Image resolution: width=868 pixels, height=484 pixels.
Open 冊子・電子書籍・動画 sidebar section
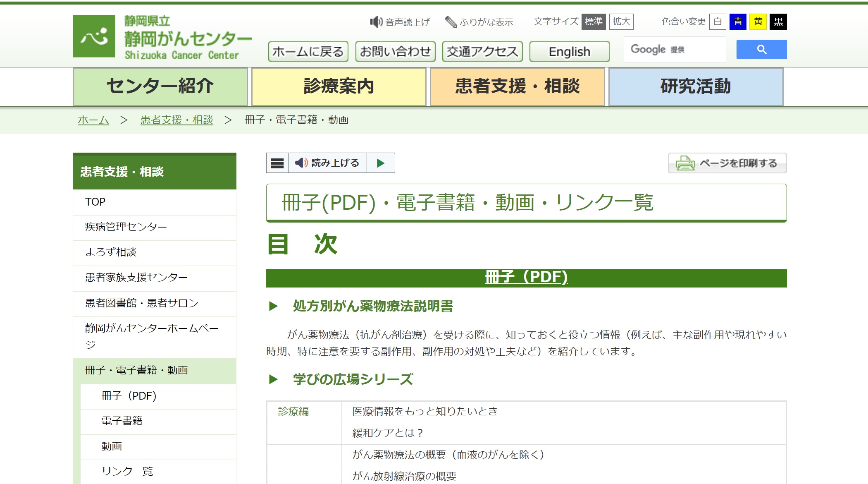137,370
